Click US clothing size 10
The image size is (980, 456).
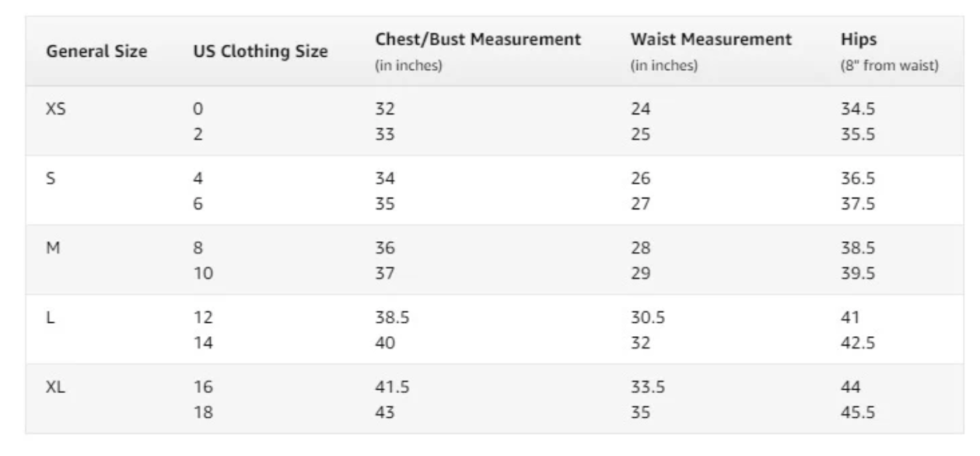click(202, 273)
